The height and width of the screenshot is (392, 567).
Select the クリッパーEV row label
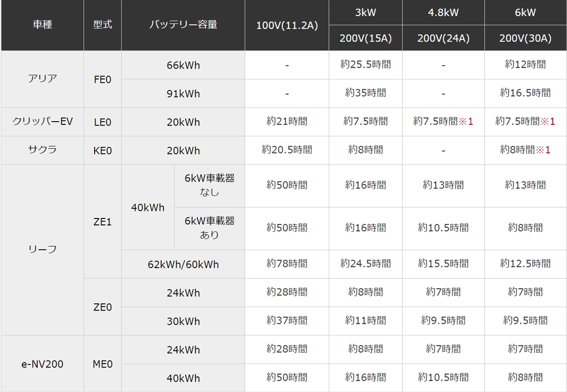pos(42,122)
